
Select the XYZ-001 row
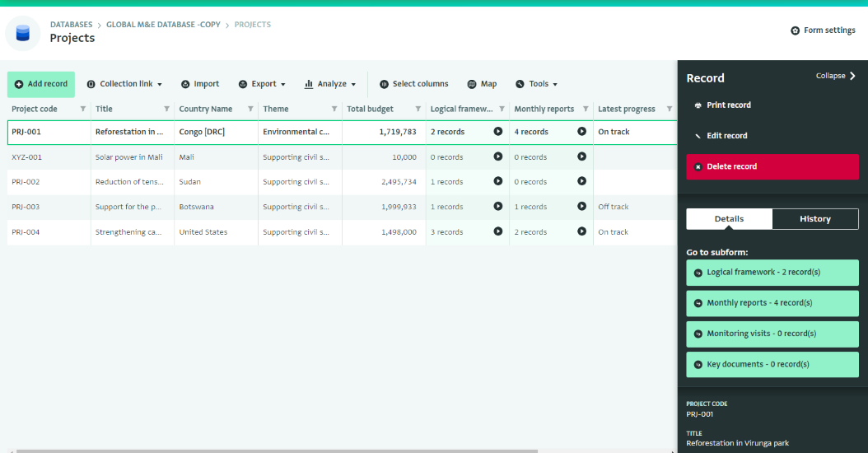342,157
